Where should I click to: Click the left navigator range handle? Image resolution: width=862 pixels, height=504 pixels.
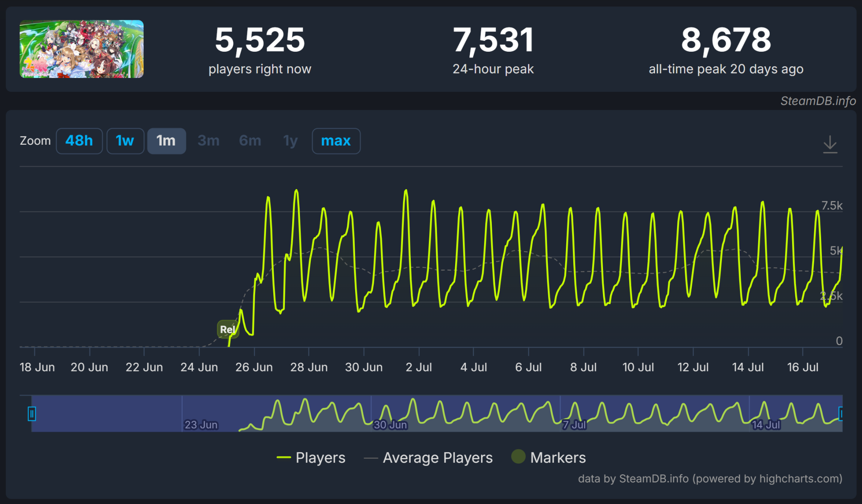[x=31, y=414]
